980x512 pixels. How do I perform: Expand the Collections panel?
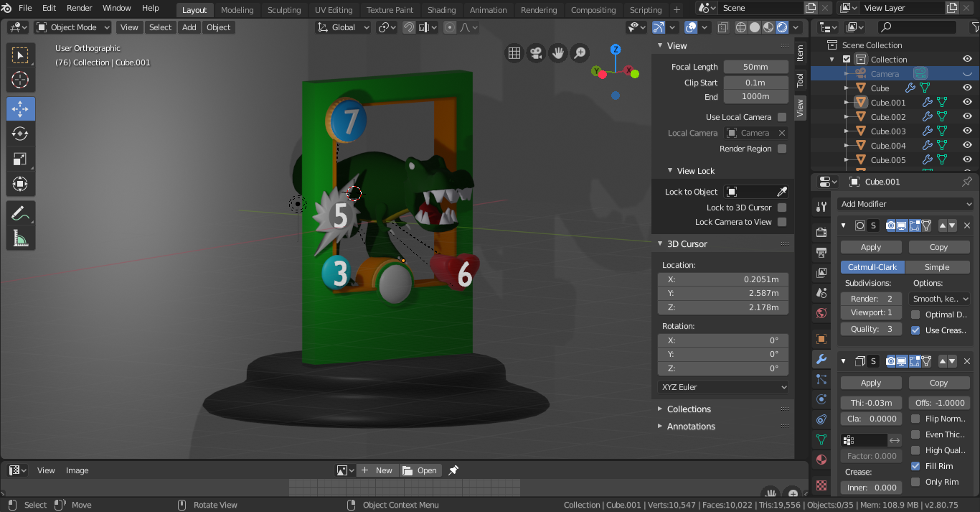689,409
